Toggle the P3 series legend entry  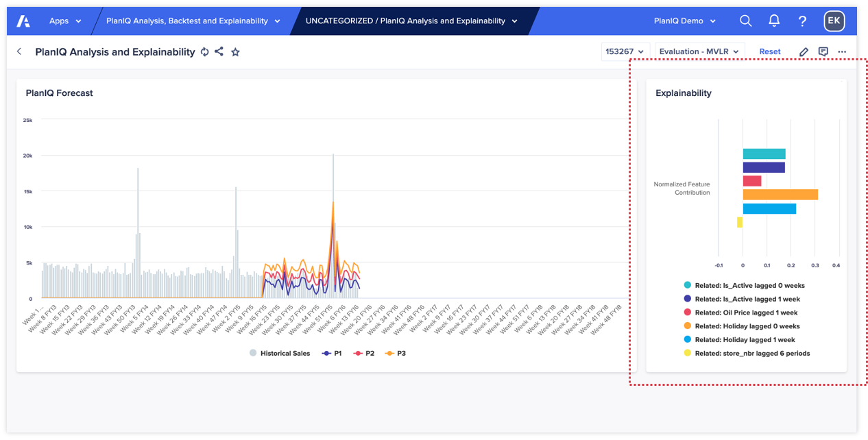(396, 354)
